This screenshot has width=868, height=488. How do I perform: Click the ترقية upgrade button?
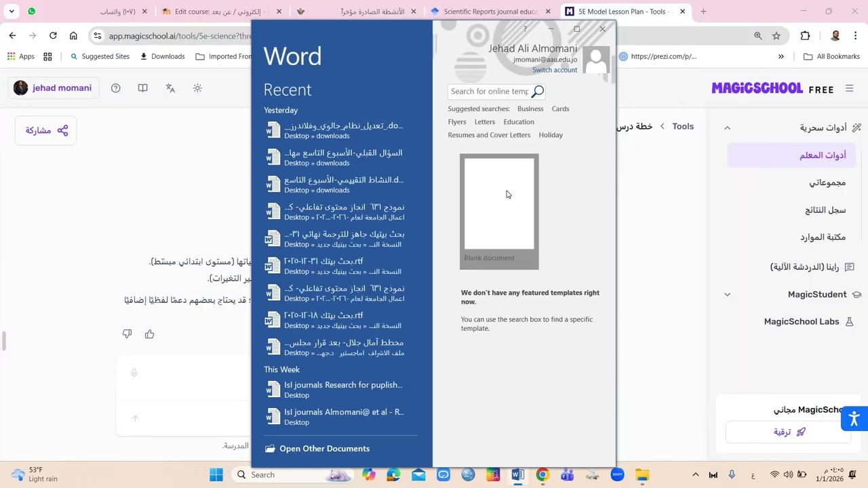tap(789, 432)
